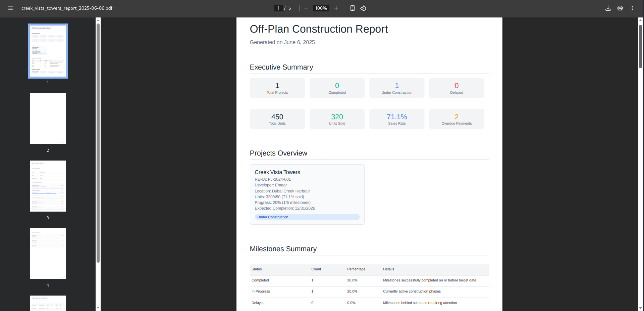Toggle the sidebar menu hamburger icon

pyautogui.click(x=11, y=8)
